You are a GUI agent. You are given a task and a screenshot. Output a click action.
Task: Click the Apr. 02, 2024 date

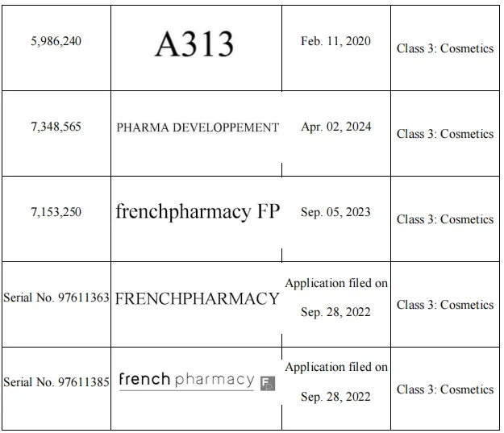coord(335,127)
